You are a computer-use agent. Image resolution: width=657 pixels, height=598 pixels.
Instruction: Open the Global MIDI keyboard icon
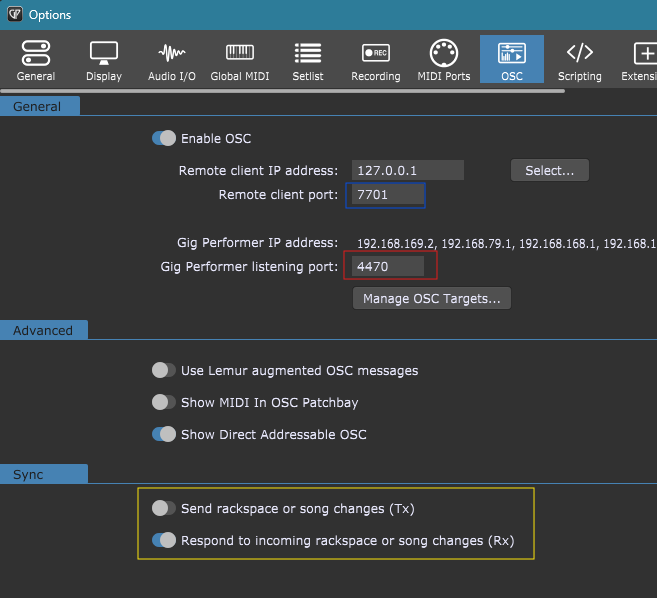239,54
